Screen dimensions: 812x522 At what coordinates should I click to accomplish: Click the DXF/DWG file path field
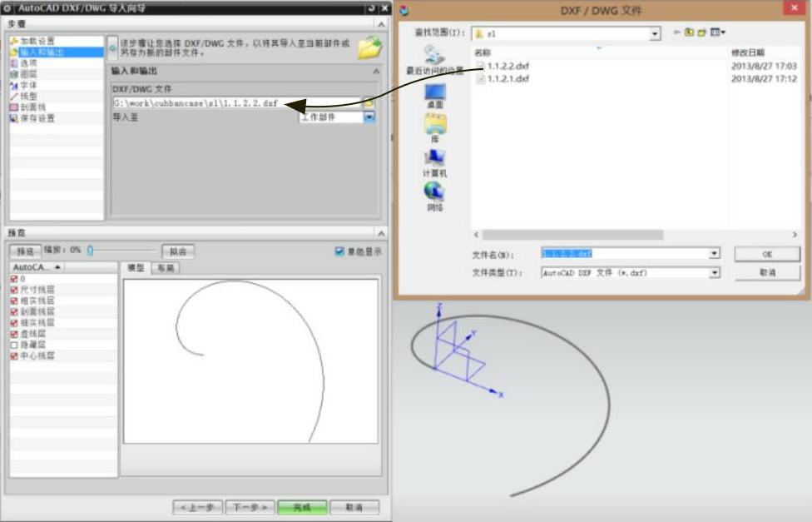[x=236, y=102]
